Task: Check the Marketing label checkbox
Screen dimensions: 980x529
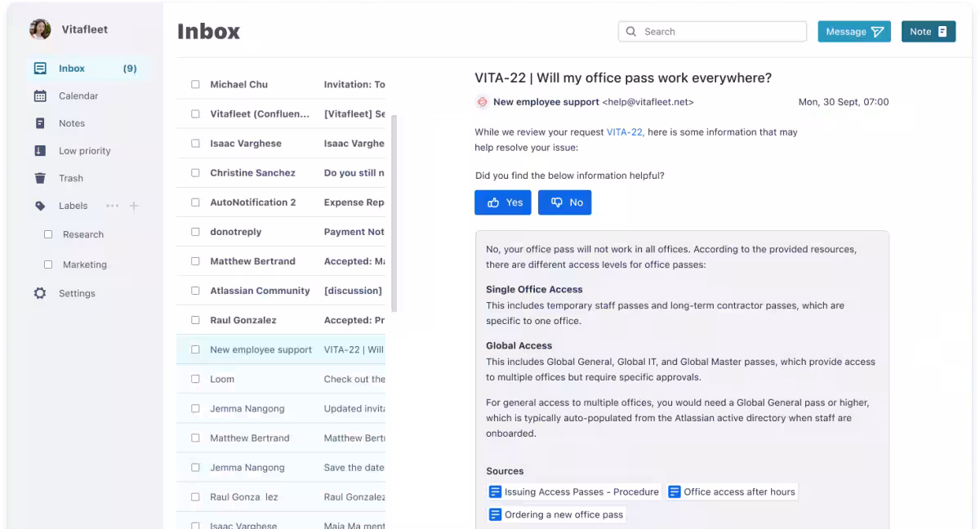Action: [x=47, y=264]
